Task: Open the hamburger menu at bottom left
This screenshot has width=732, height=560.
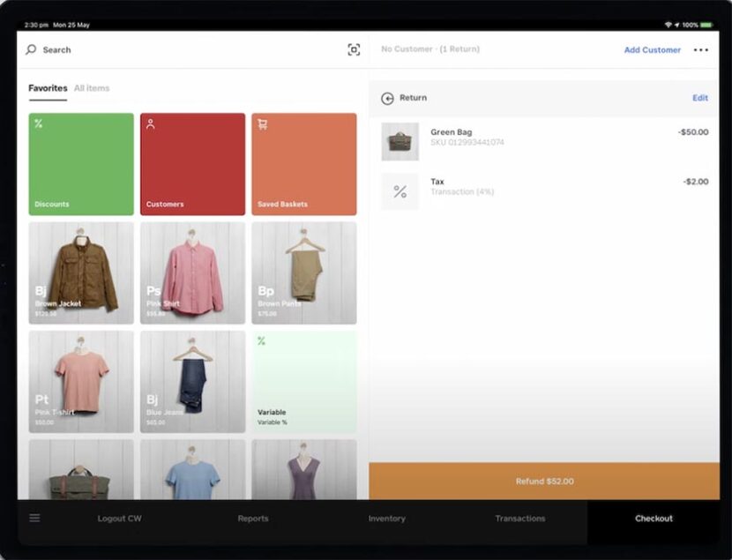Action: pyautogui.click(x=34, y=519)
